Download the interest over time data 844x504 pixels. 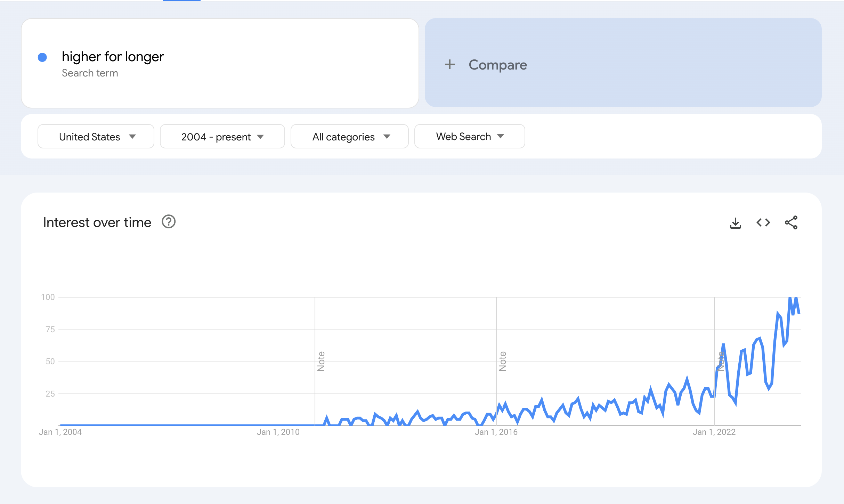click(735, 223)
